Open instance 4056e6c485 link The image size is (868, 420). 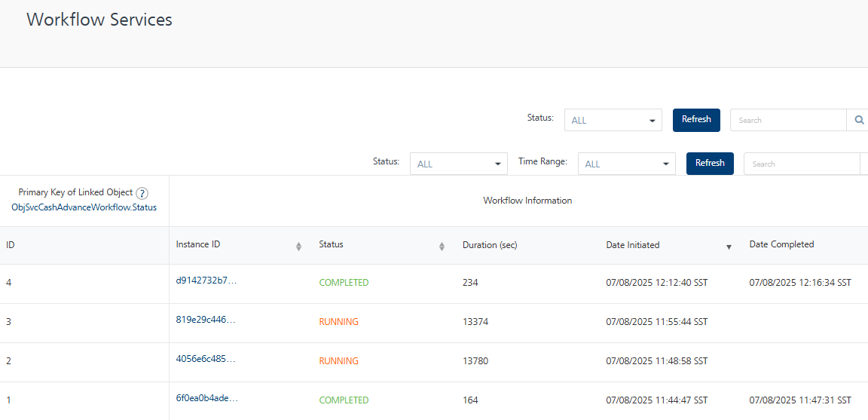coord(206,359)
